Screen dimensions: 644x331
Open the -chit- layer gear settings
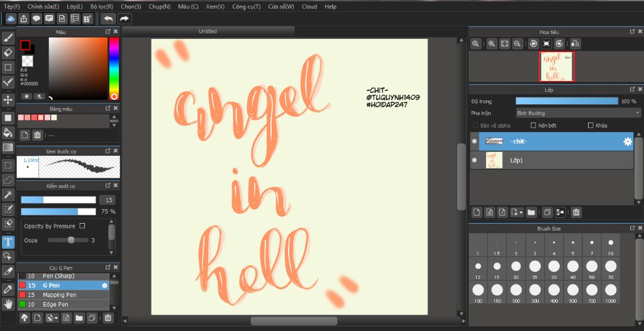(627, 141)
